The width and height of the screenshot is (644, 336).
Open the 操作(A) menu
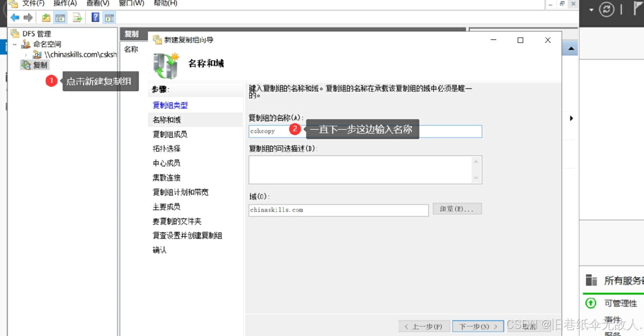(x=65, y=4)
